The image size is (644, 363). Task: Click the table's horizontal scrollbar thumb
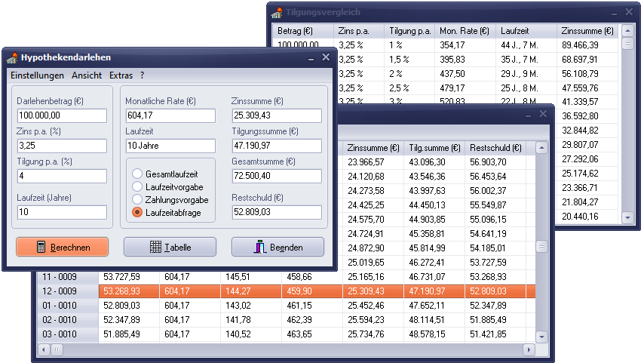point(57,350)
